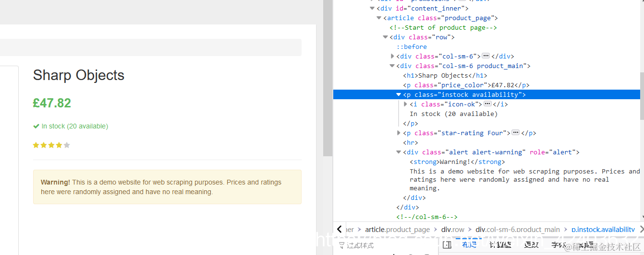Expand the collapsed div class="col-sm-6" node
The height and width of the screenshot is (255, 644).
pos(392,56)
